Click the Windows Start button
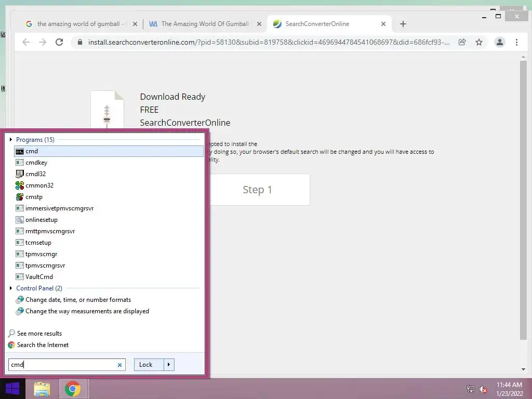This screenshot has height=399, width=532. 12,389
